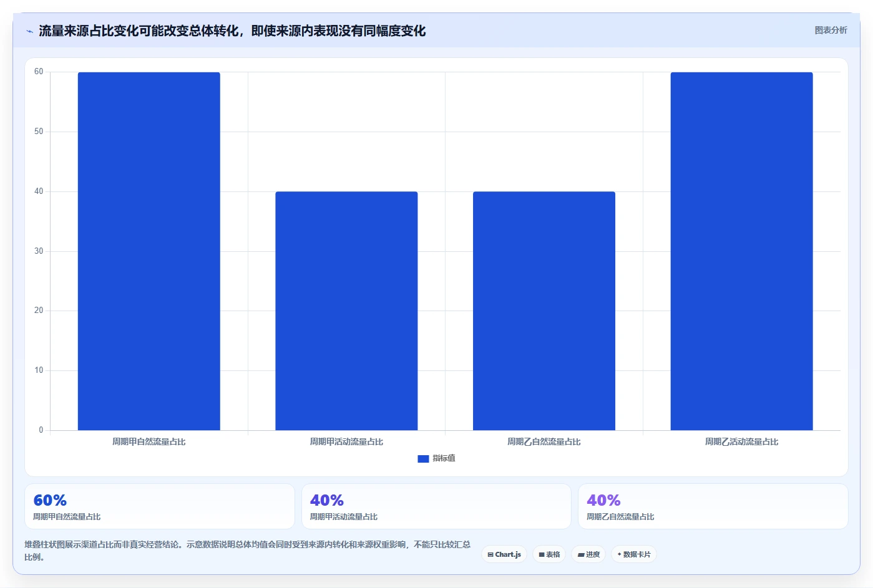Screen dimensions: 873x588
Task: Click the 周期乙自然流量占比 caption in the stat card
Action: point(620,517)
